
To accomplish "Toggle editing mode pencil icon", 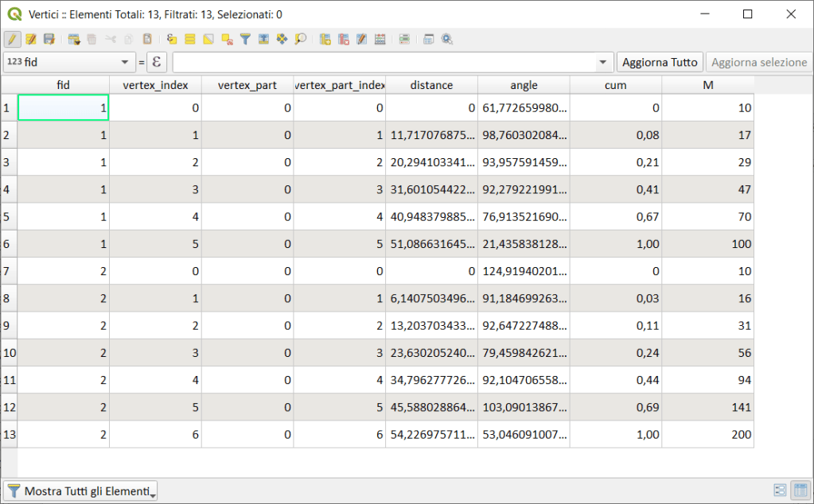I will pos(12,39).
